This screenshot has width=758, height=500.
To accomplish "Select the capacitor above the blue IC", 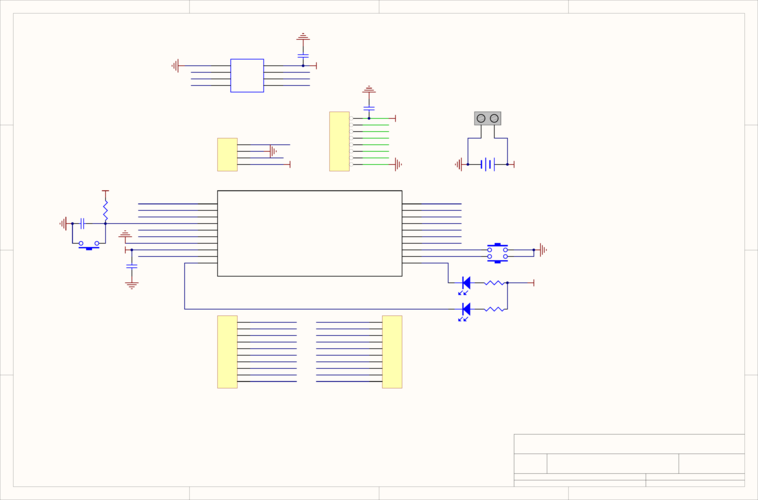I will click(x=303, y=56).
